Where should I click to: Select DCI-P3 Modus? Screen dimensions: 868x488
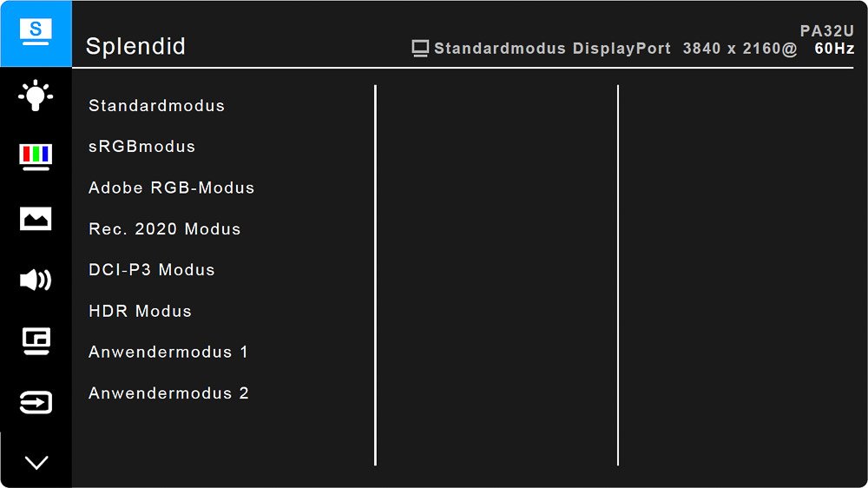coord(152,270)
